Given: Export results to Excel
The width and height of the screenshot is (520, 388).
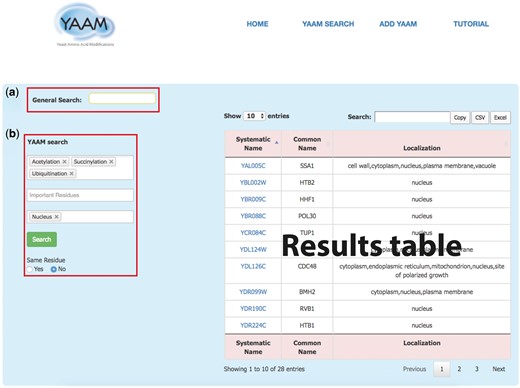Looking at the screenshot, I should coord(500,117).
